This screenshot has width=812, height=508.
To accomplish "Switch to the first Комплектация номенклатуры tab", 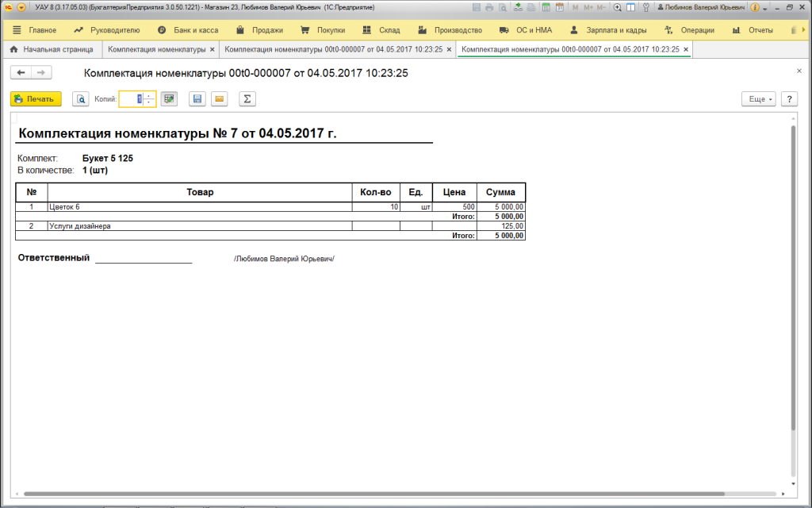I will (x=156, y=49).
